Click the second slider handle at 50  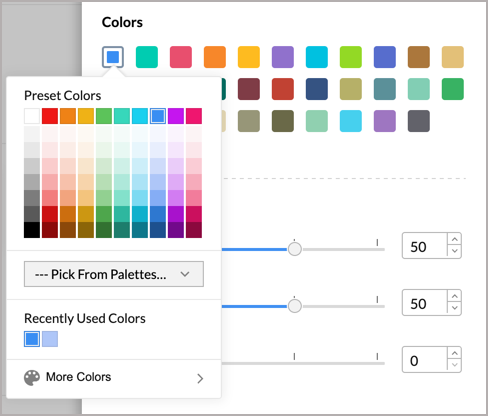coord(295,306)
